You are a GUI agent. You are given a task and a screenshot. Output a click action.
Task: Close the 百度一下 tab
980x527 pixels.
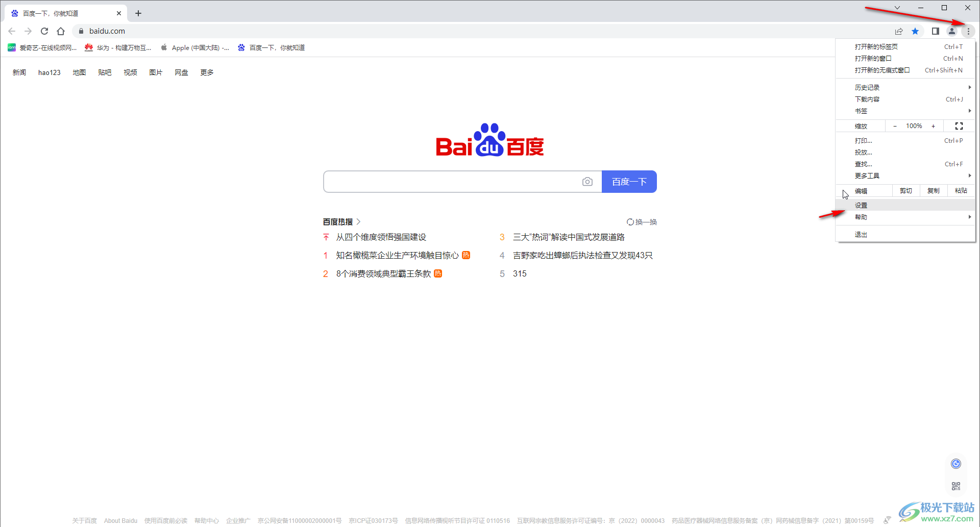[x=119, y=13]
